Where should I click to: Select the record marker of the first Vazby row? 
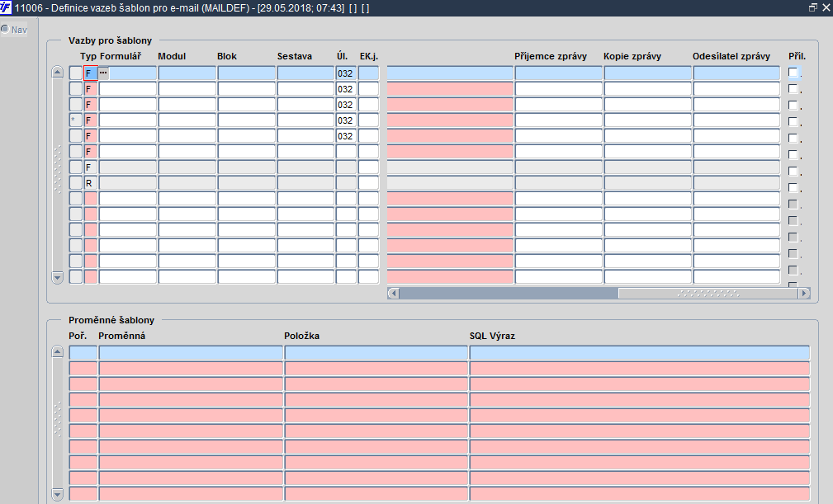pos(76,73)
